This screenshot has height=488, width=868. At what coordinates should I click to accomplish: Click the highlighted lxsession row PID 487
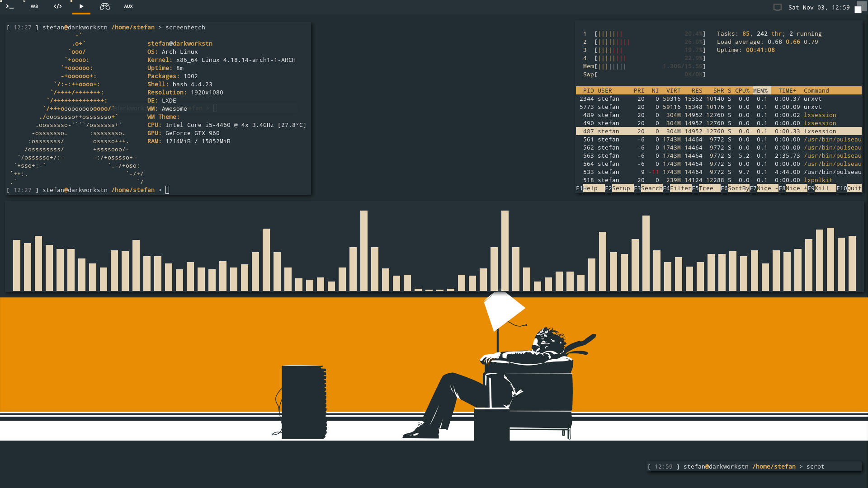click(719, 131)
